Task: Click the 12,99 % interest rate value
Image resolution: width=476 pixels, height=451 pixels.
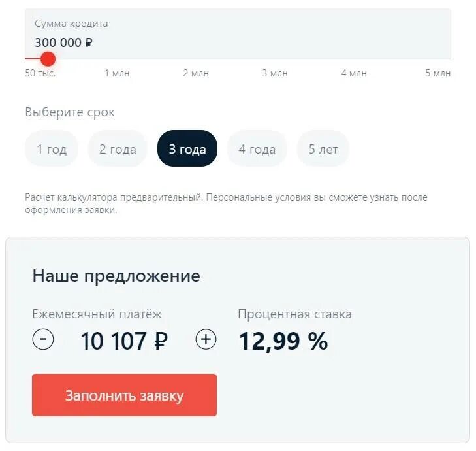Action: click(x=283, y=341)
